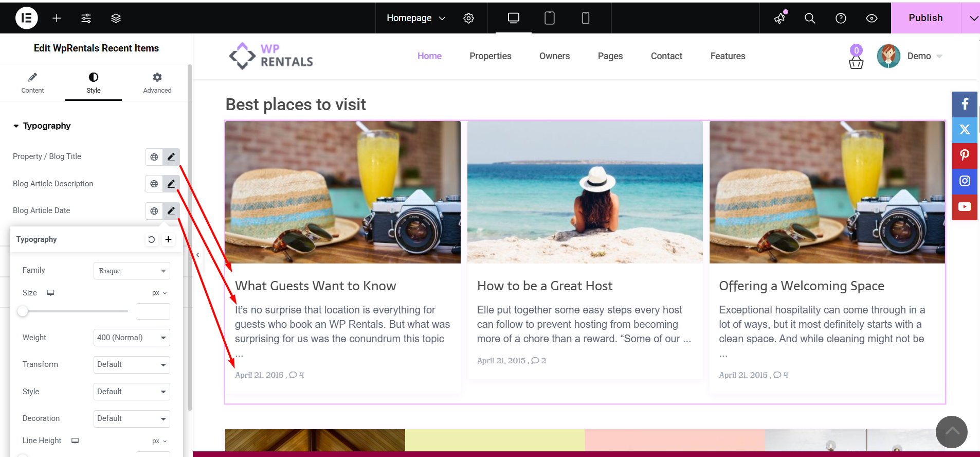
Task: Switch to mobile responsive view
Action: [585, 18]
